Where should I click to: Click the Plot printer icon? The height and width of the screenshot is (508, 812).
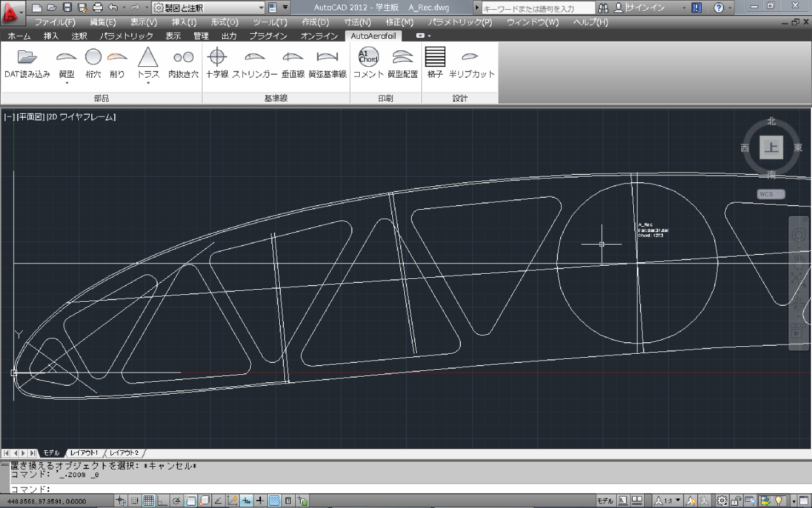pos(98,7)
